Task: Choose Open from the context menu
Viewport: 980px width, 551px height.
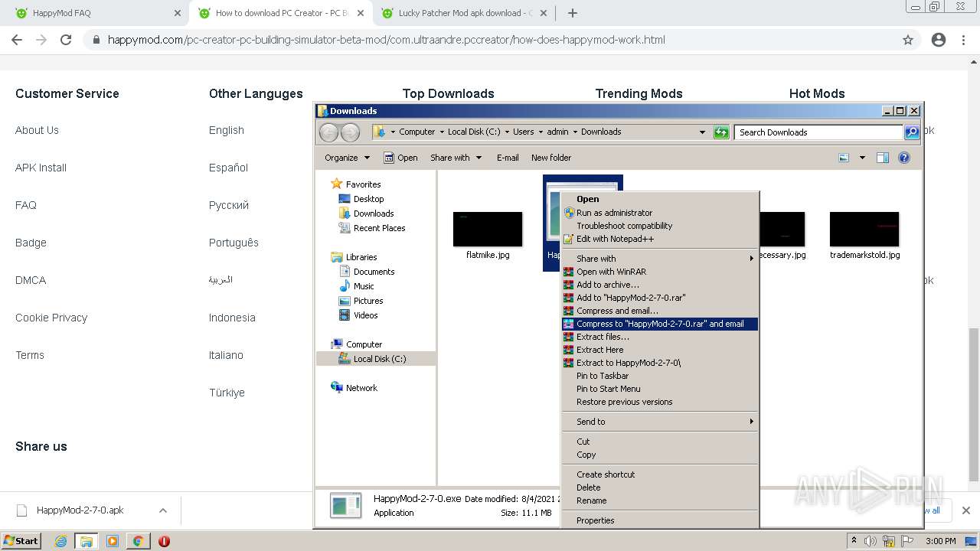Action: click(x=660, y=199)
